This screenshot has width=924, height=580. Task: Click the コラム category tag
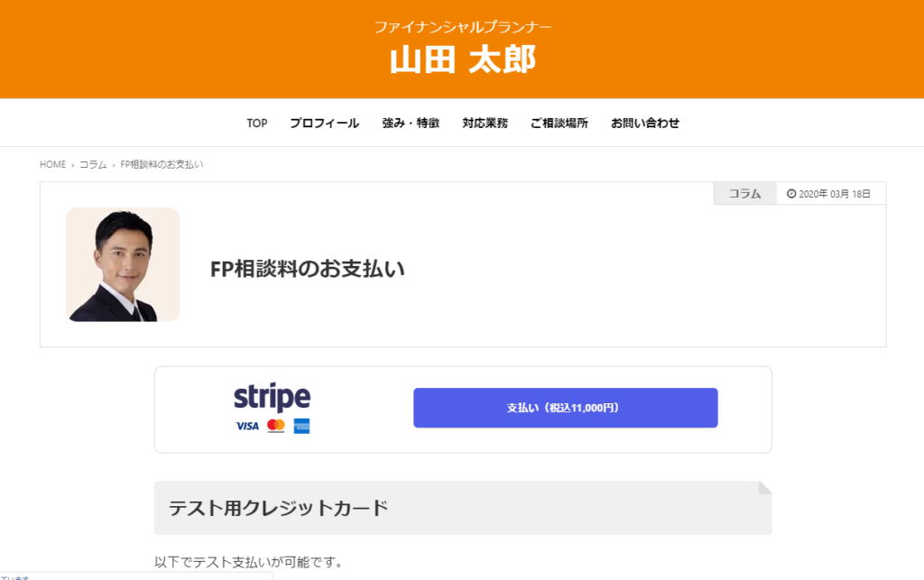744,194
